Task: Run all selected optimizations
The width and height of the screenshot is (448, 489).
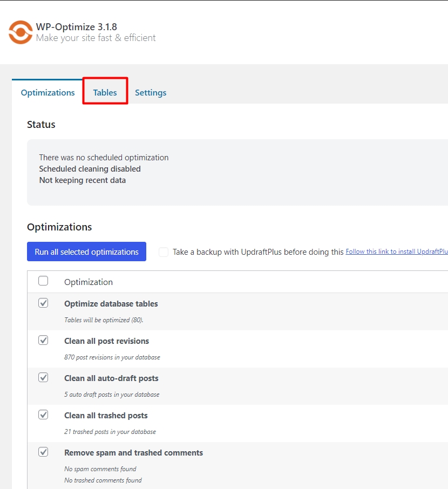Action: pyautogui.click(x=87, y=252)
